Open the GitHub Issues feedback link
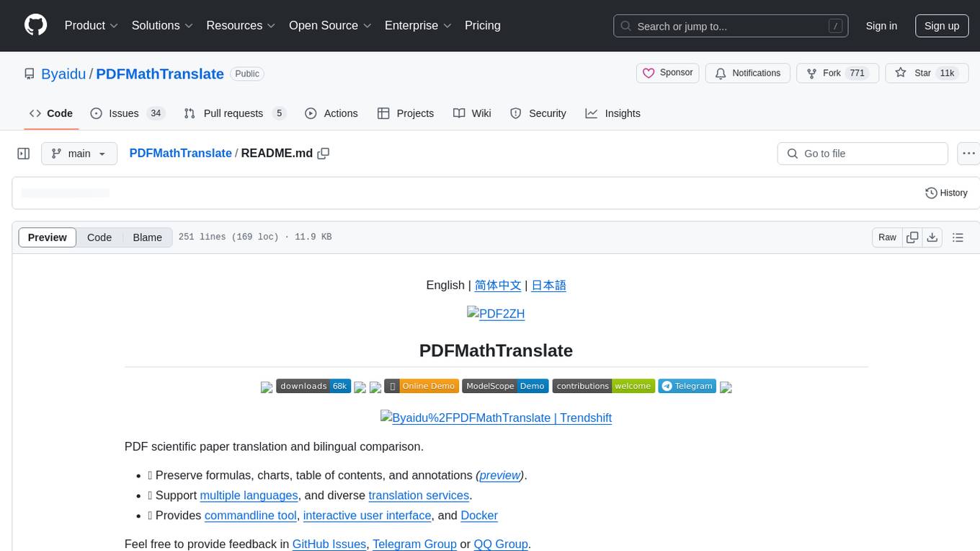This screenshot has width=980, height=551. [329, 544]
